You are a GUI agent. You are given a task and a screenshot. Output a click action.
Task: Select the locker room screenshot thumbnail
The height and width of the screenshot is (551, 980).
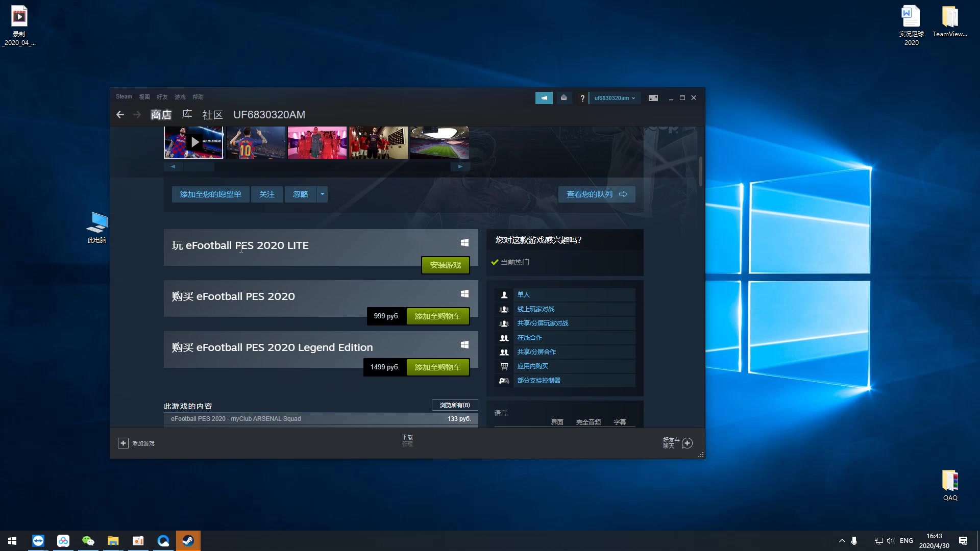[378, 142]
